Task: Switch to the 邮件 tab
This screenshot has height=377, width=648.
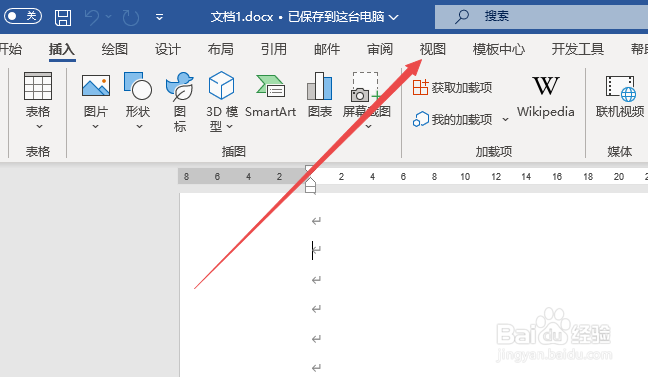Action: pyautogui.click(x=327, y=49)
